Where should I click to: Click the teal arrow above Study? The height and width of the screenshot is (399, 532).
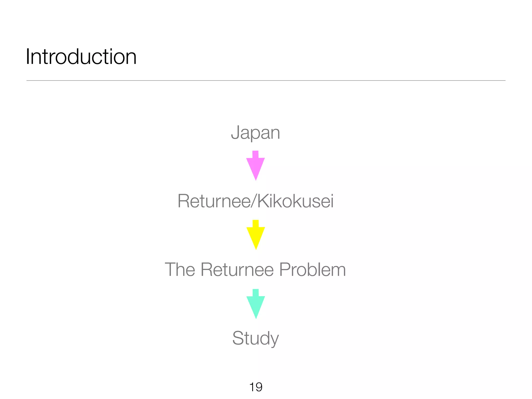pyautogui.click(x=256, y=304)
